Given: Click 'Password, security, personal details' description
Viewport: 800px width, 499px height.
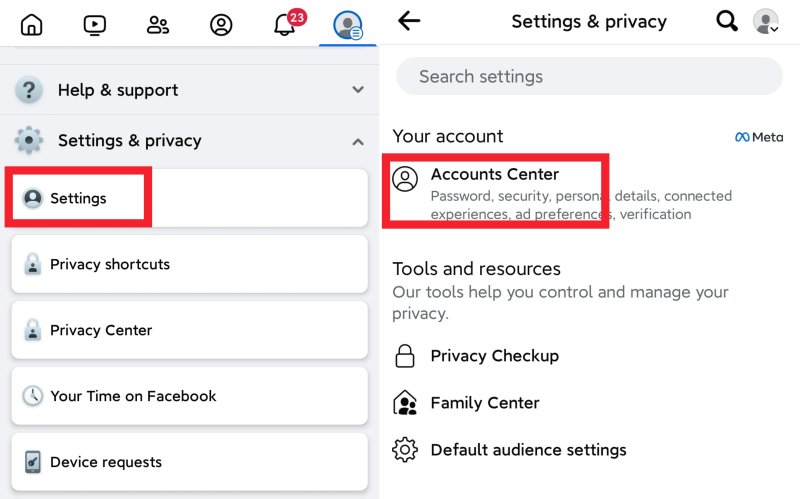Looking at the screenshot, I should (581, 205).
